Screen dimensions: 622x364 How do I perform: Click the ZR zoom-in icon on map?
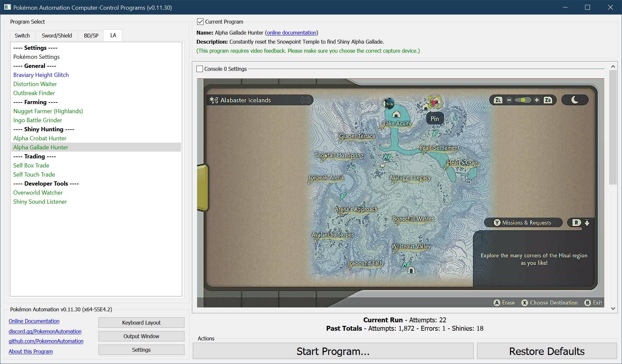548,100
